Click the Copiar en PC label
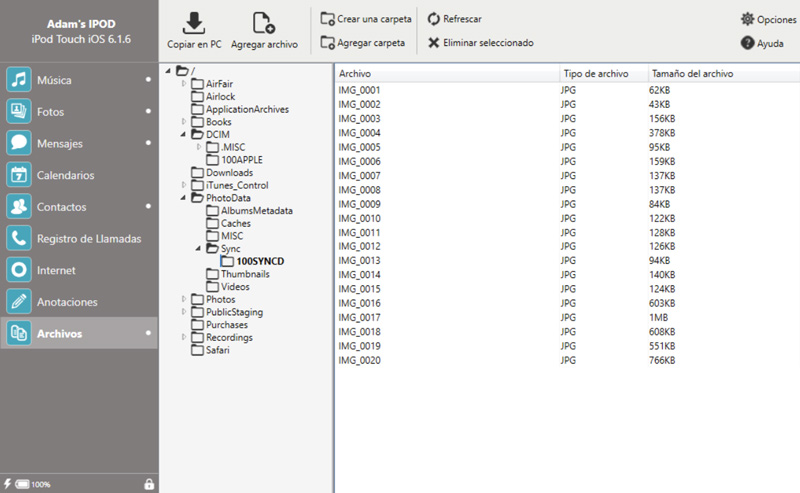The image size is (800, 493). (194, 44)
